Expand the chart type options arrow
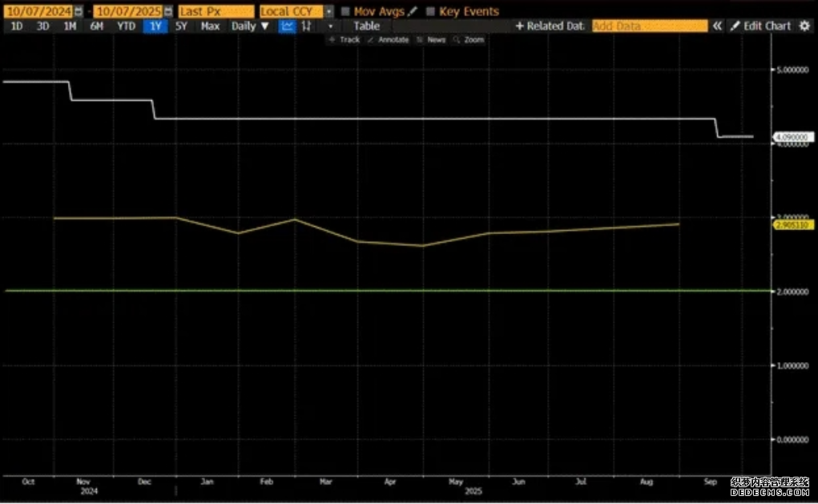818x504 pixels. pyautogui.click(x=330, y=26)
